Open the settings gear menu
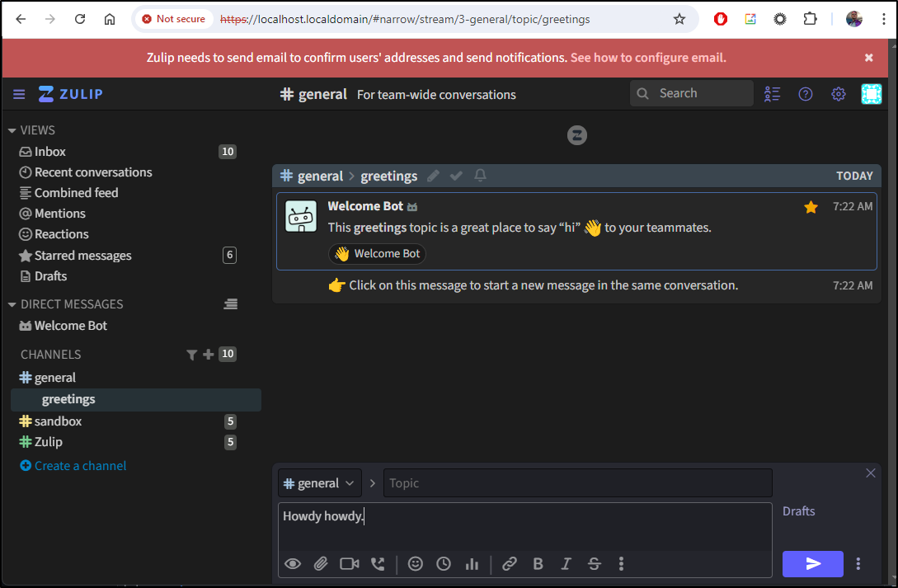The height and width of the screenshot is (588, 898). click(839, 94)
